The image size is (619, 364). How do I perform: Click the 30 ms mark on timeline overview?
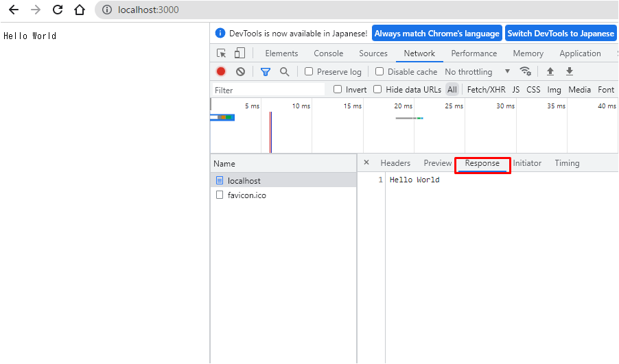[x=505, y=106]
